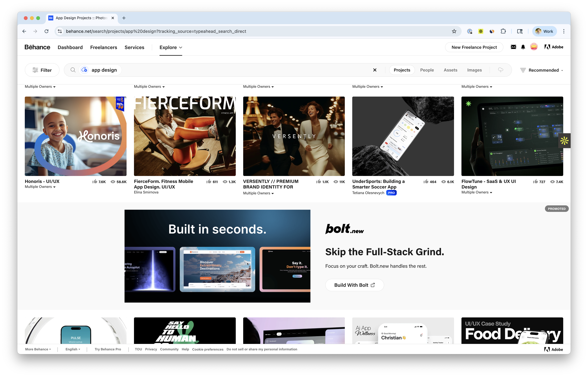The height and width of the screenshot is (377, 588).
Task: Click the password manager extension icon
Action: (469, 31)
